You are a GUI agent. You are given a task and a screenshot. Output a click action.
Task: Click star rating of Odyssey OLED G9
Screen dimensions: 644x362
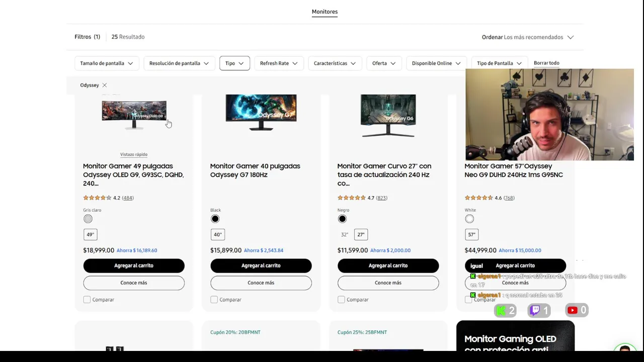click(97, 198)
